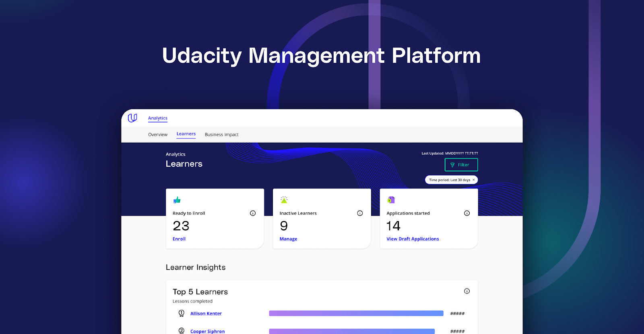This screenshot has height=334, width=644.
Task: Remove the Time period Last 30 days chip
Action: (x=474, y=180)
